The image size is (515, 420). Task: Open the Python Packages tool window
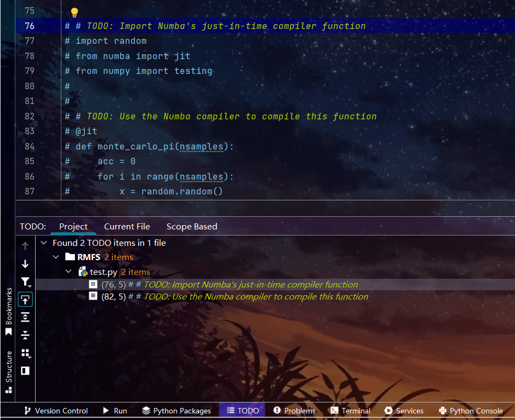click(176, 411)
